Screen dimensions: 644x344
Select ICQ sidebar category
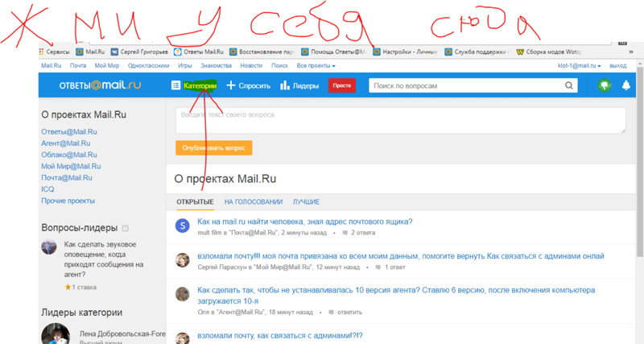coord(47,189)
